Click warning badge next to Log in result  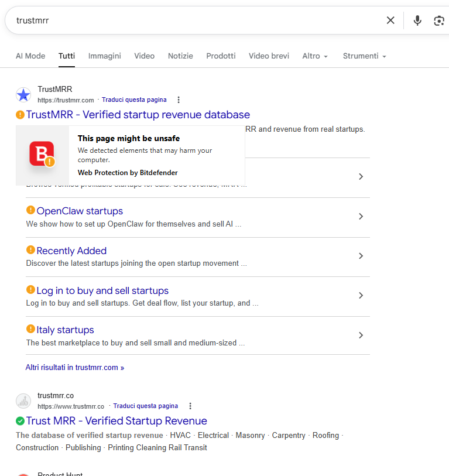pos(30,289)
